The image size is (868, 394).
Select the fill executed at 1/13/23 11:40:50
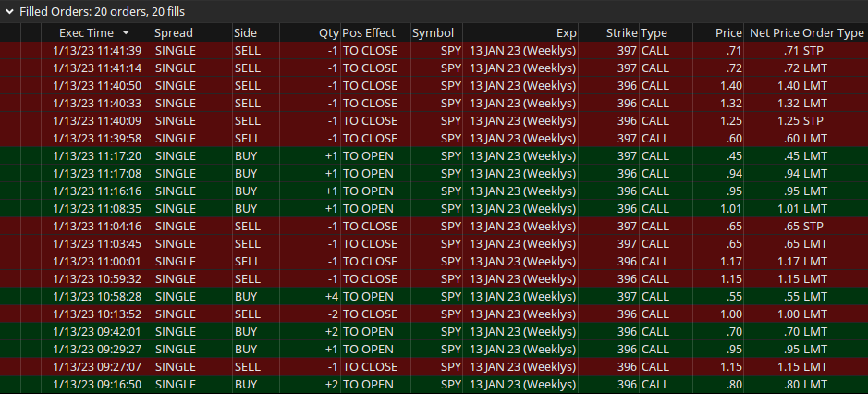(x=434, y=86)
